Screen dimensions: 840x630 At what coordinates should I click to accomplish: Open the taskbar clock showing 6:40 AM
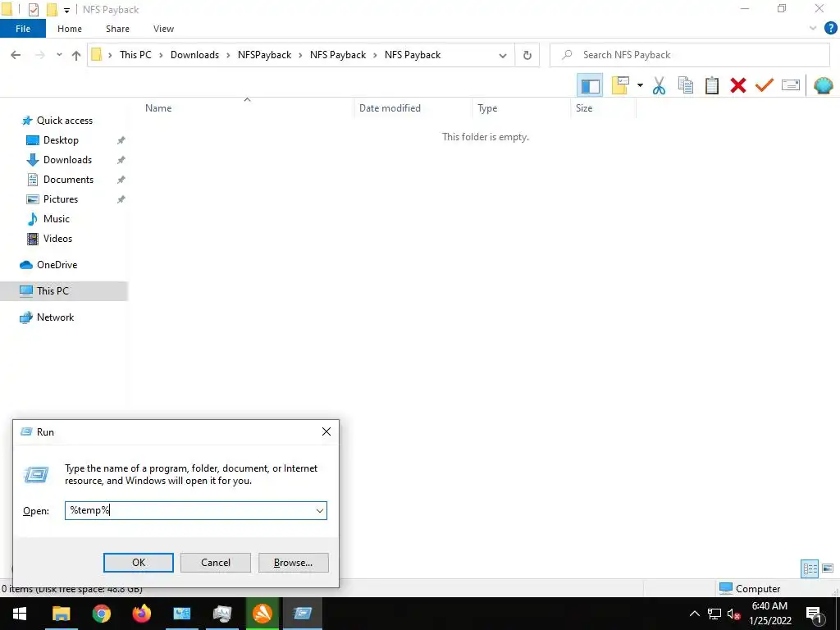coord(769,614)
